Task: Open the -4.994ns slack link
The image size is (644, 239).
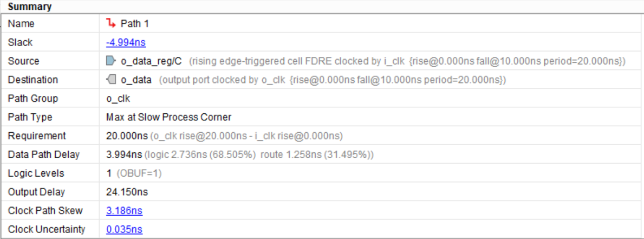Action: point(126,42)
